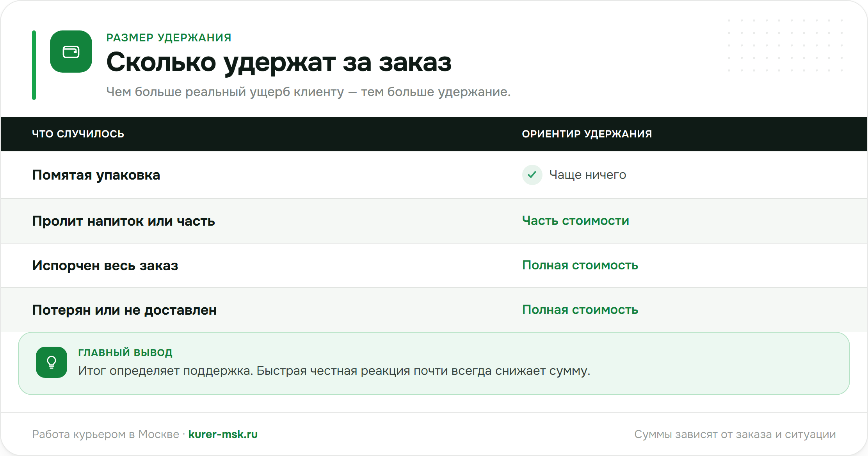Select the row Пролит напиток или часть

coord(434,221)
